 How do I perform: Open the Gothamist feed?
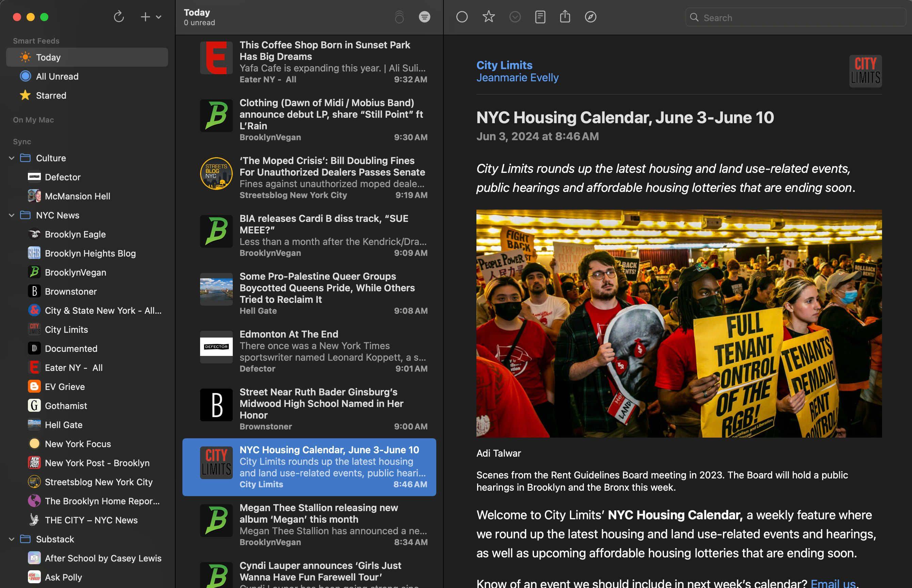[87, 406]
